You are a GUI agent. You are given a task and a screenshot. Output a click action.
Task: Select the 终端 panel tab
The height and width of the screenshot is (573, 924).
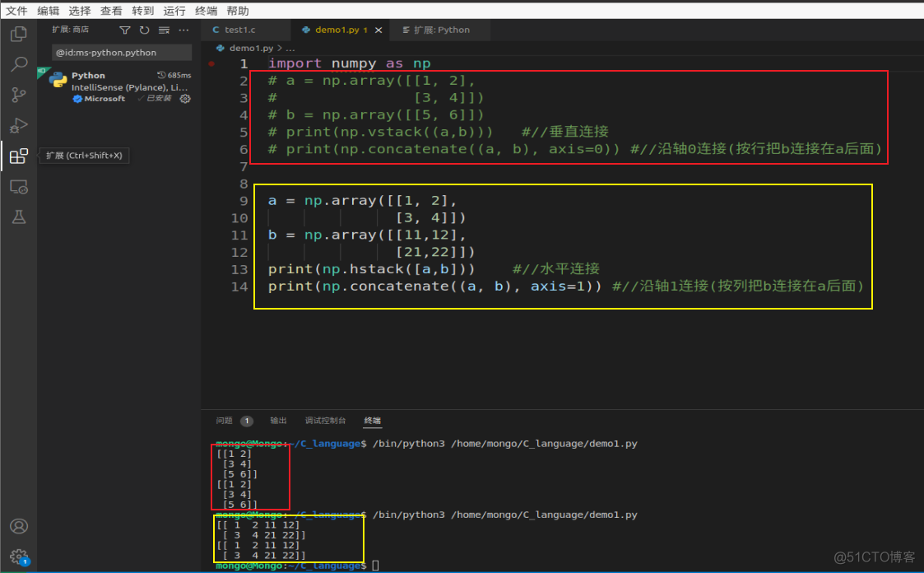[x=373, y=421]
